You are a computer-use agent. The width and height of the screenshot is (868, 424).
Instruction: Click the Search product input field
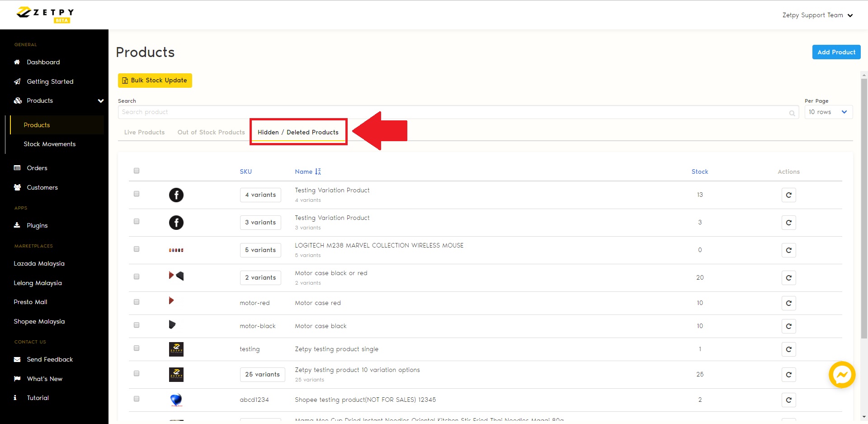click(x=458, y=112)
